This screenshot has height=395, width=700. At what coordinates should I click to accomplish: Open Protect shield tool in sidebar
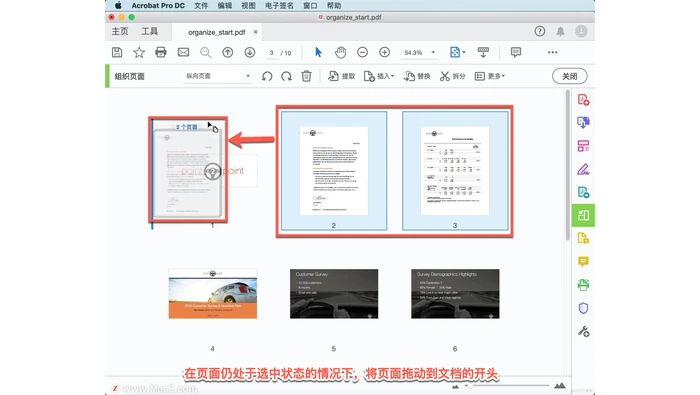point(583,308)
